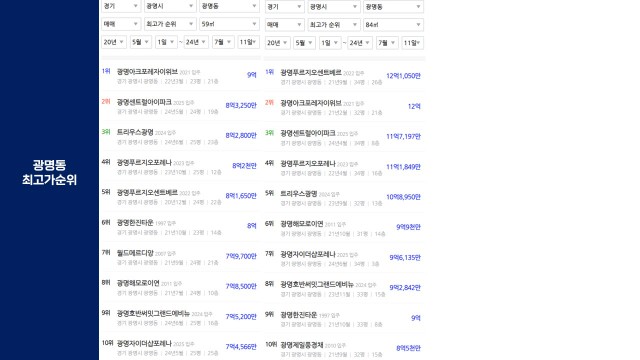
Task: Click the 8억3,250만 price value
Action: (241, 105)
